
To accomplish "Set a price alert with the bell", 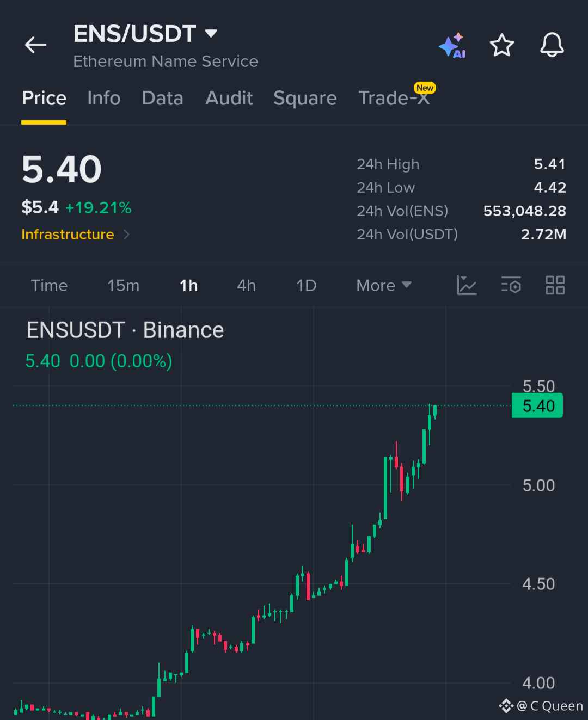I will coord(552,45).
